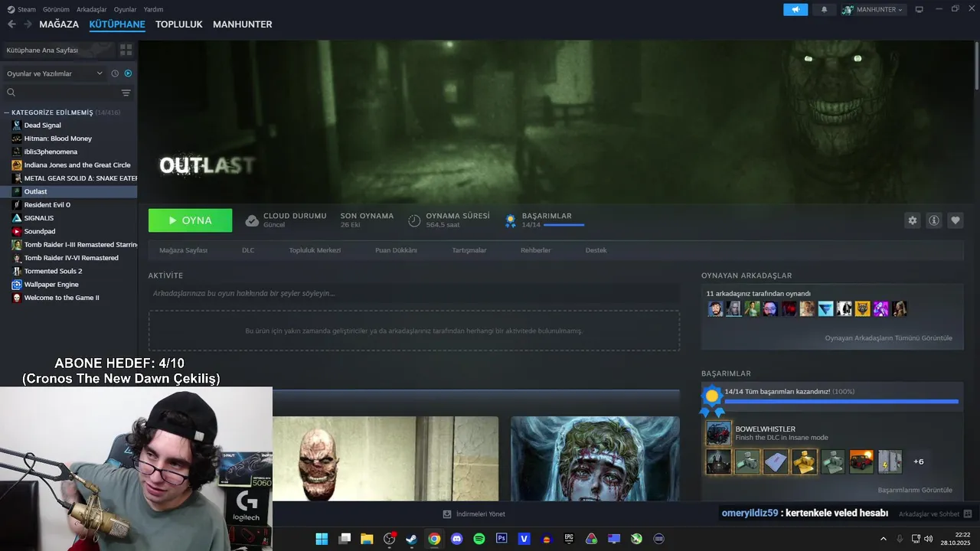Open the Topluluk Merkezi tab
The image size is (980, 551).
[x=315, y=250]
